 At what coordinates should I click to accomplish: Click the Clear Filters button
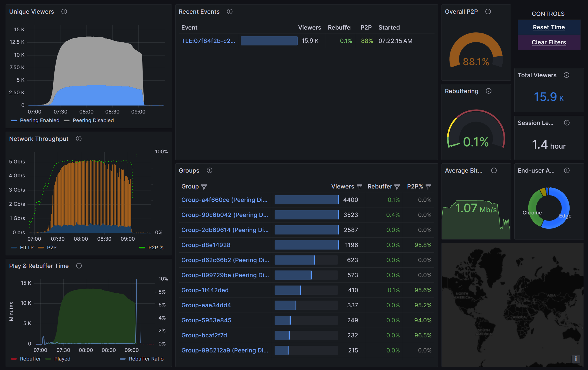(x=549, y=42)
